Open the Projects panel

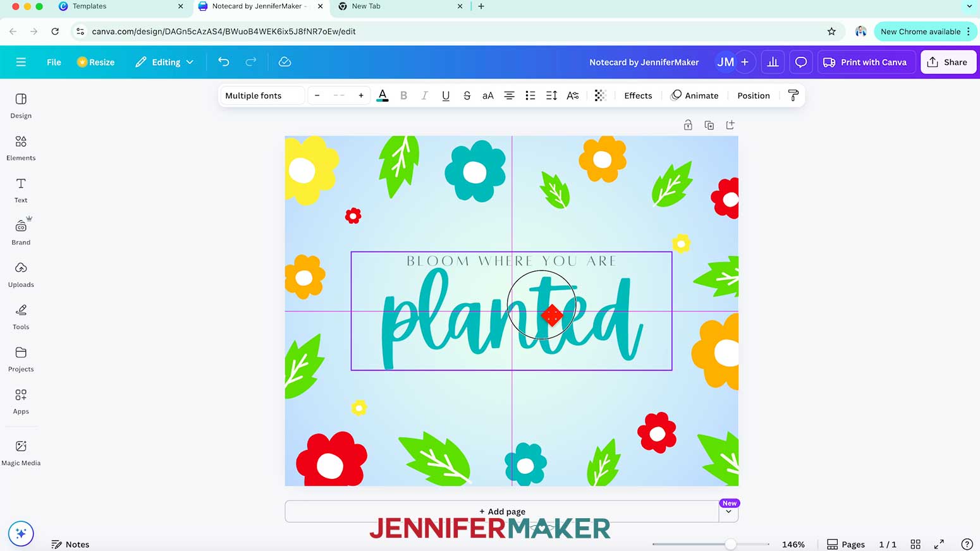21,359
